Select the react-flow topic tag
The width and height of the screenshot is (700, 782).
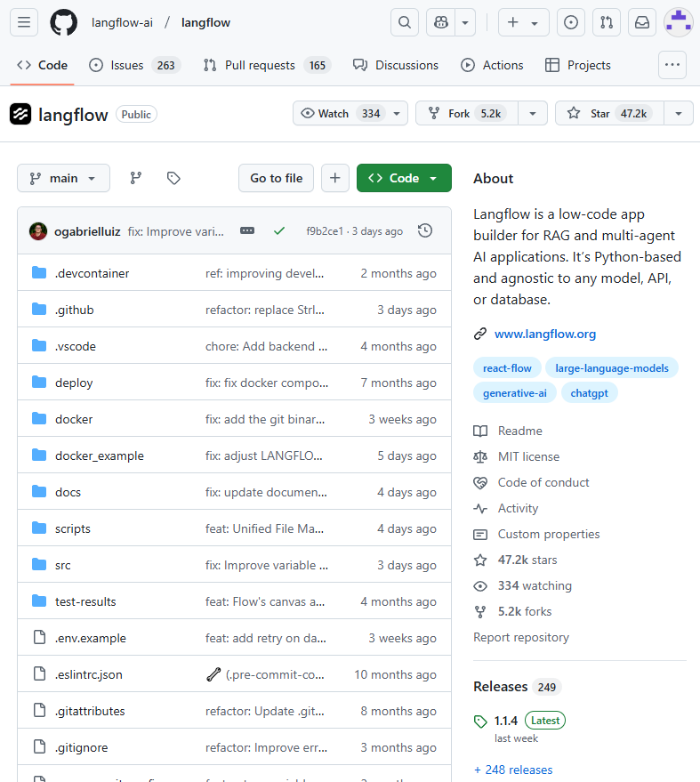pos(507,368)
